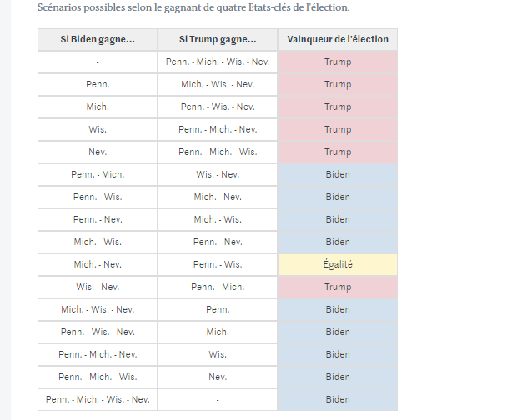
Task: Click the 'Si Biden gagne…' column header
Action: click(x=98, y=40)
